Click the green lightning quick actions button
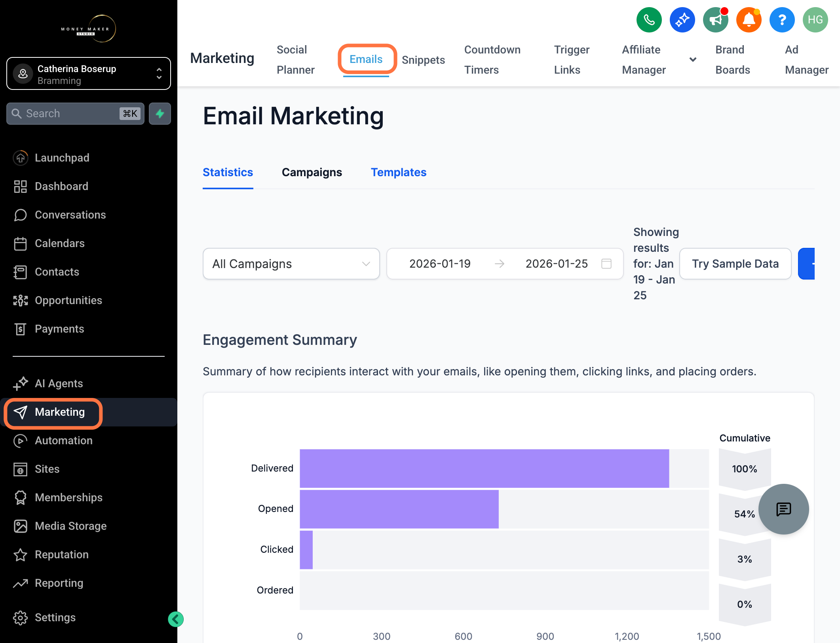The height and width of the screenshot is (643, 840). [x=160, y=114]
